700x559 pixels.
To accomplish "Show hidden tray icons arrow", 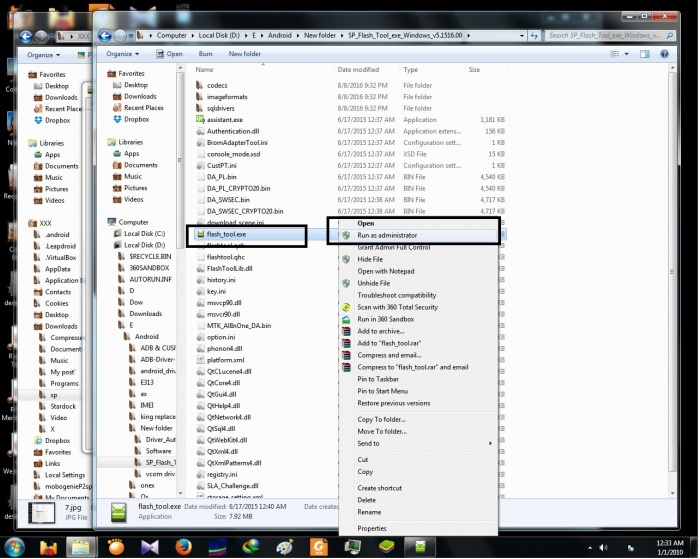I will [590, 547].
